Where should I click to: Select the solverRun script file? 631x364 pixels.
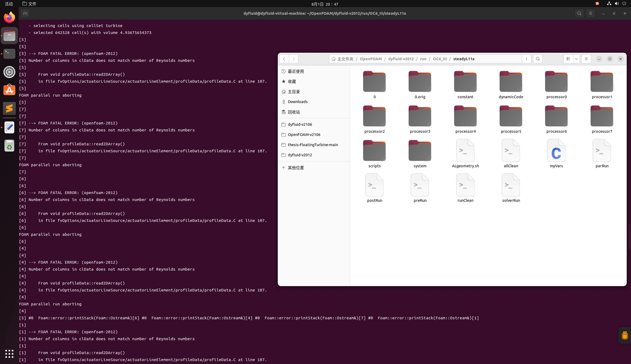tap(511, 188)
